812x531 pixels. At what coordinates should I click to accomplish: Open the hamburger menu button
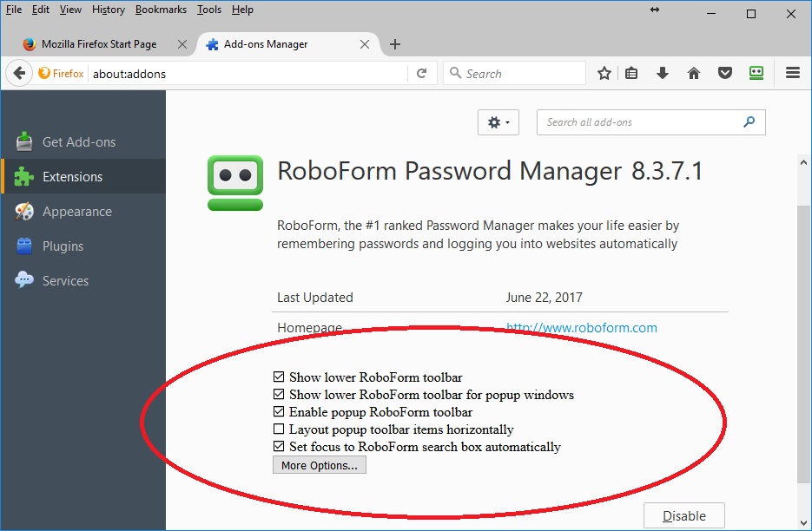tap(792, 74)
